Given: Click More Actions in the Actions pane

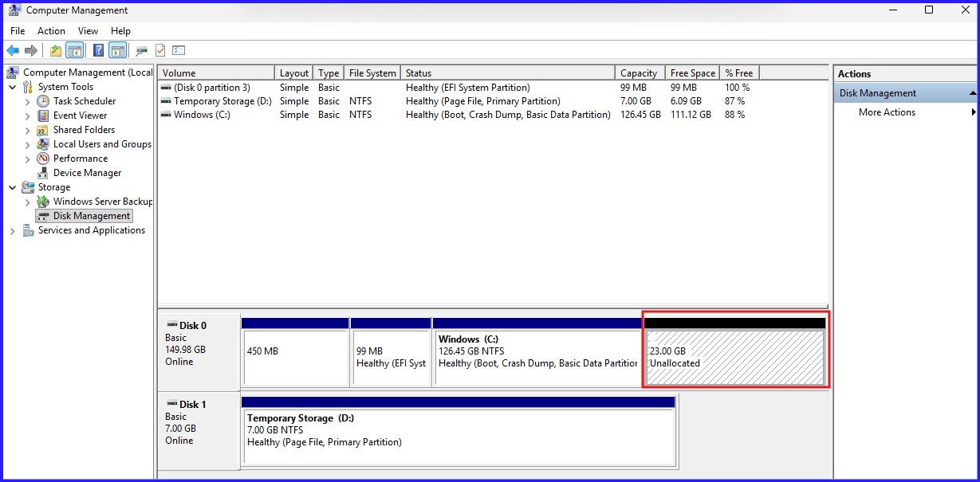Looking at the screenshot, I should tap(887, 112).
